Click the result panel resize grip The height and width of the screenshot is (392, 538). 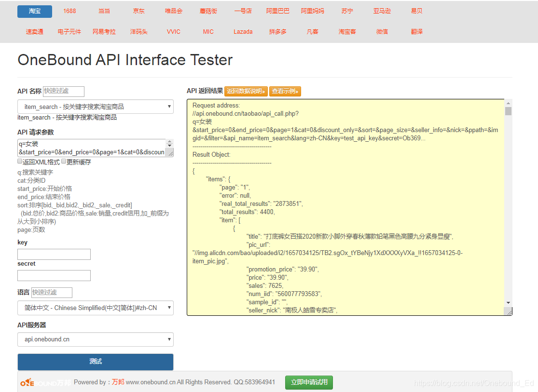click(509, 312)
